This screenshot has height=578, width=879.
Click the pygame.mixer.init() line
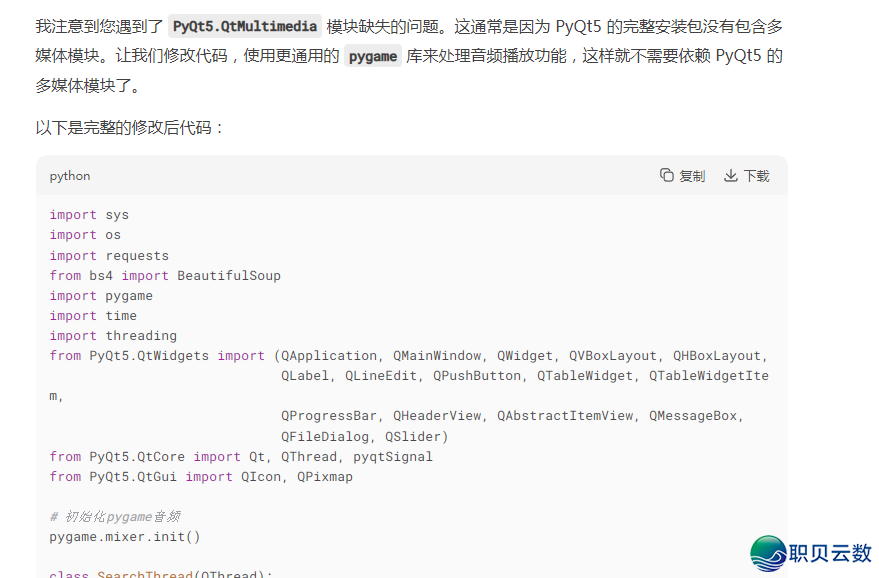click(125, 537)
